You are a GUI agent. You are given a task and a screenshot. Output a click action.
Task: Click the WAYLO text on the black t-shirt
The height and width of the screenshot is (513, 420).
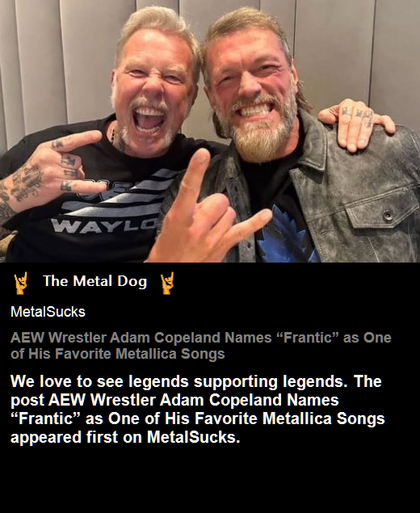click(x=104, y=225)
